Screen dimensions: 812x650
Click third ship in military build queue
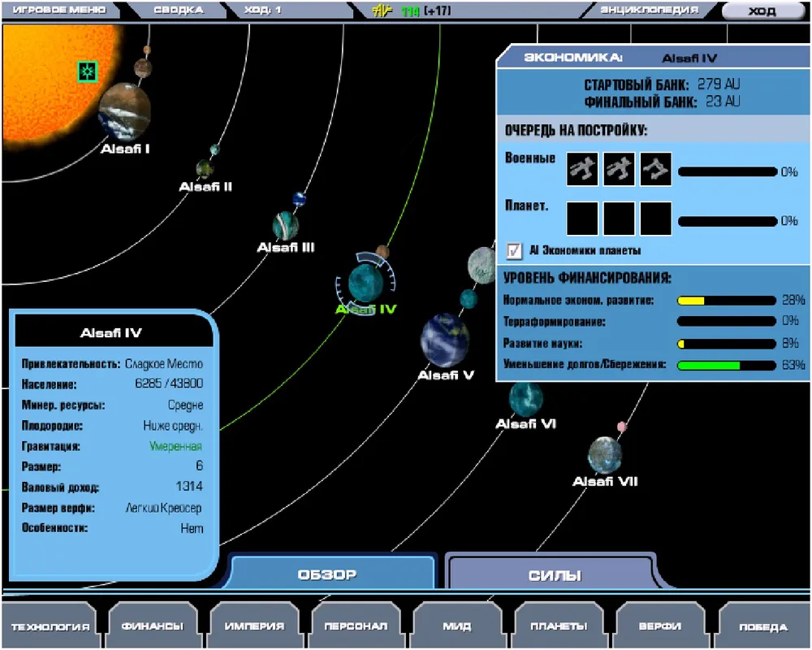tap(655, 169)
